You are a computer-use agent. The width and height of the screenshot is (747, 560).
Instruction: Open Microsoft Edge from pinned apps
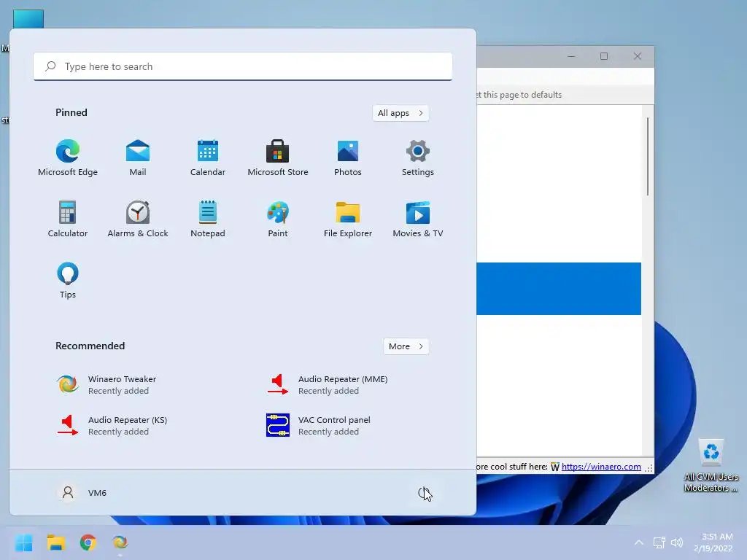[68, 158]
